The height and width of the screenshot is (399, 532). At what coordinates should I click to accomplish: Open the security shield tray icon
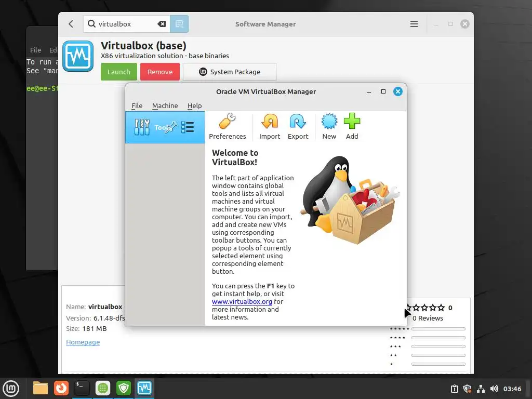pos(467,389)
